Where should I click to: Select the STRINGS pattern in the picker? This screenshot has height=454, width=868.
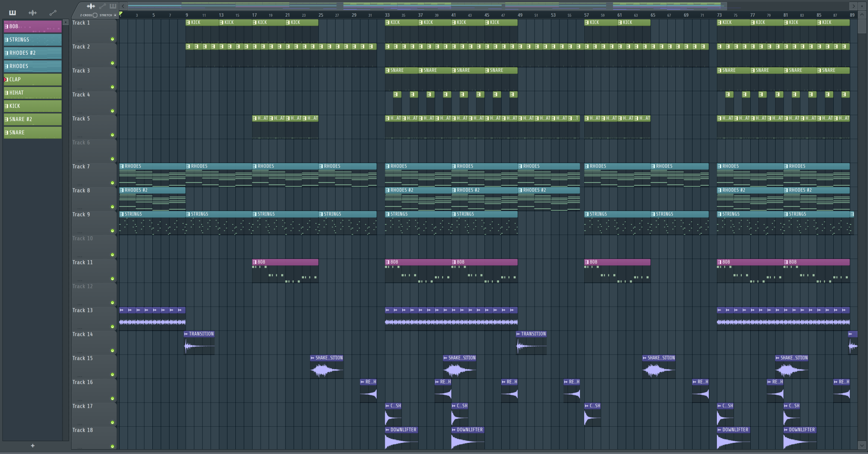(x=33, y=39)
